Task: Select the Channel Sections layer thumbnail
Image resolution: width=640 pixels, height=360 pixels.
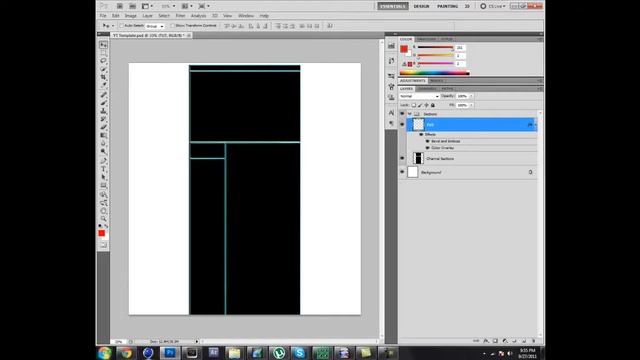Action: point(418,158)
